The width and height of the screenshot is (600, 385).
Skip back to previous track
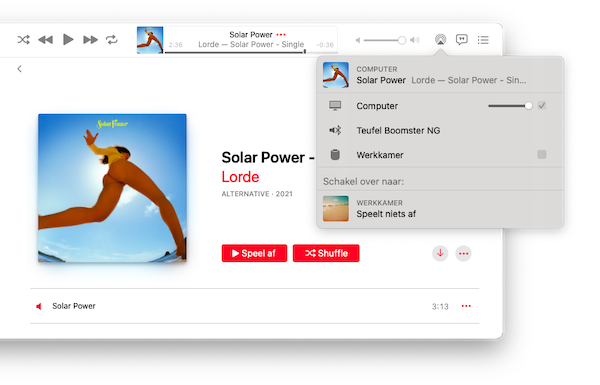point(46,39)
